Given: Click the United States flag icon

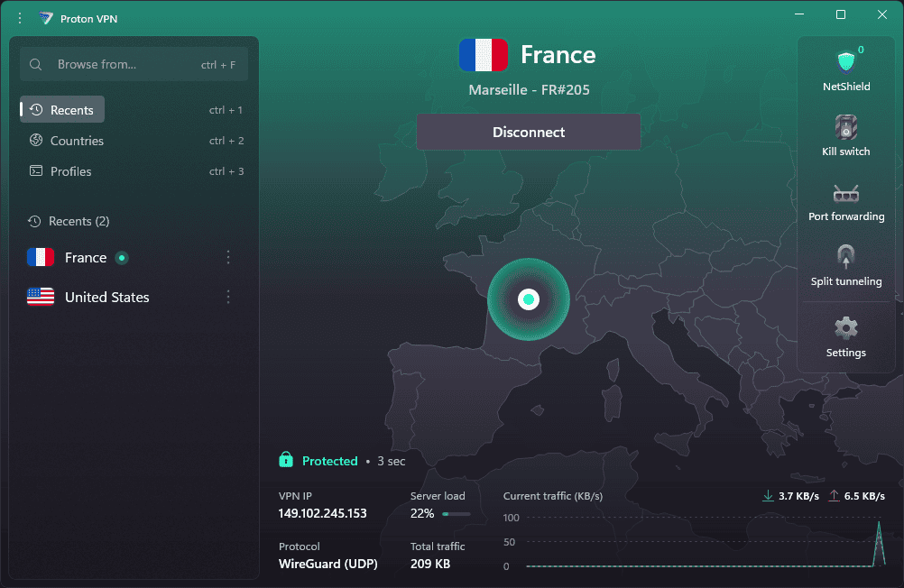Looking at the screenshot, I should tap(41, 298).
